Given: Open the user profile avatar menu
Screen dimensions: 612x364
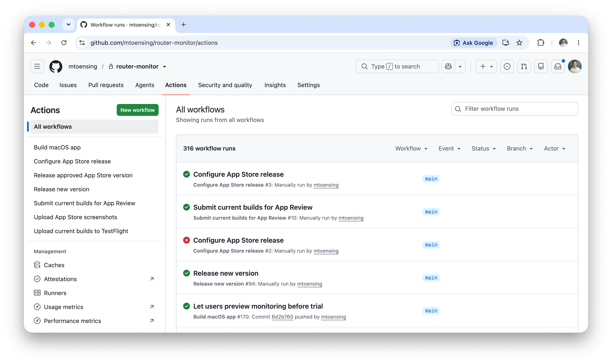Looking at the screenshot, I should click(575, 66).
